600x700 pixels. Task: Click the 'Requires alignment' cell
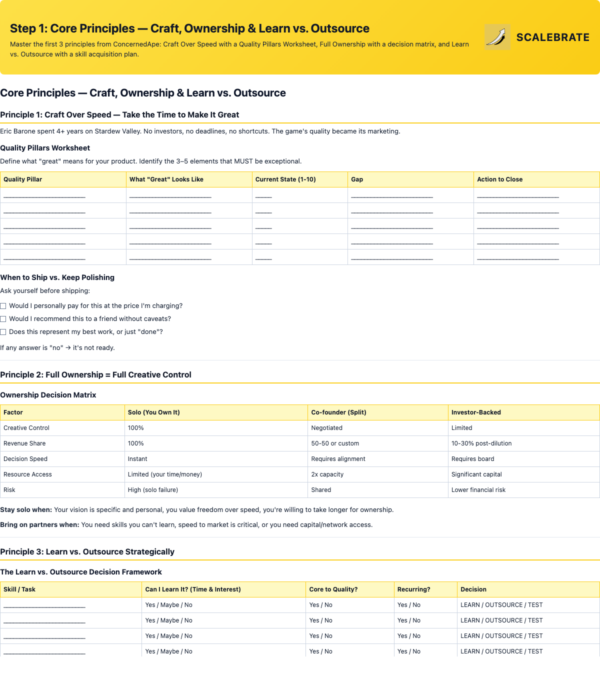pos(378,459)
